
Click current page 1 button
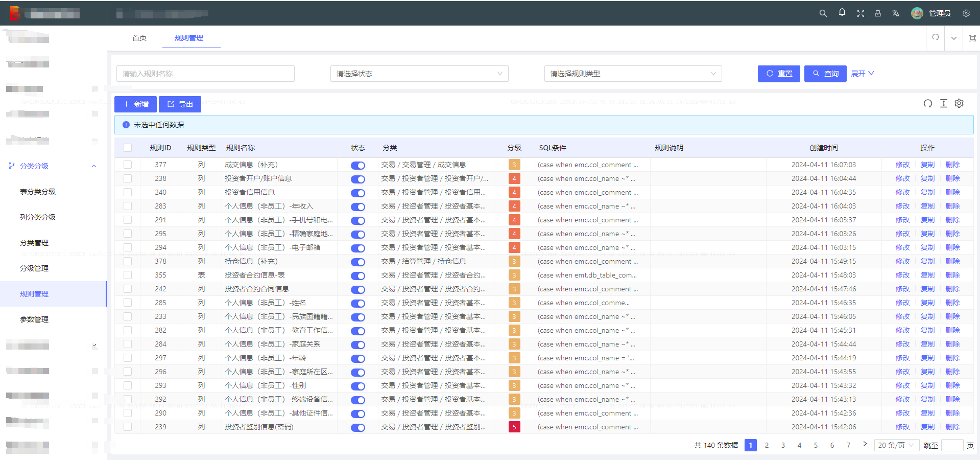click(x=750, y=445)
